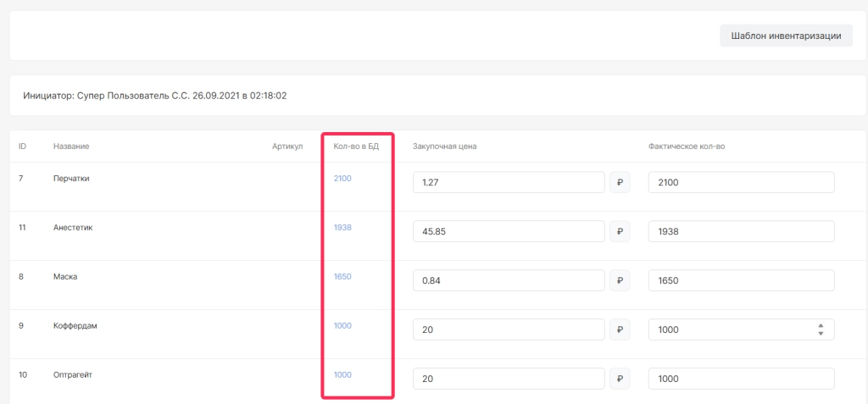Viewport: 868px width, 404px height.
Task: Focus the actual quantity field for Оптрагейт
Action: [x=741, y=379]
